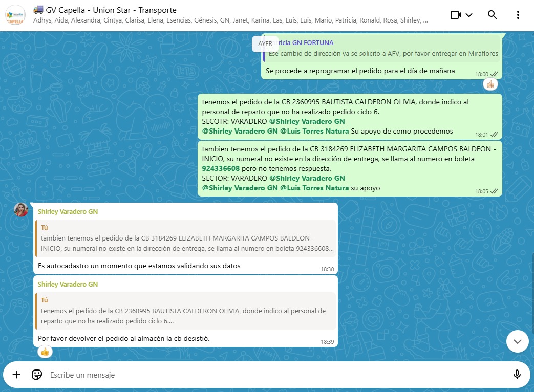Click the @Shirley Varadero GN mention after SECTOR: VARADERO

(x=307, y=178)
